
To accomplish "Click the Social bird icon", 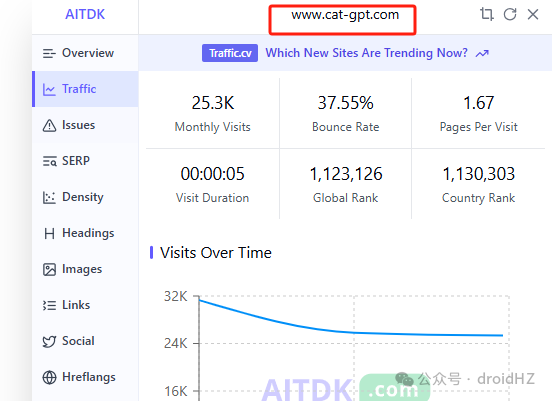I will click(x=49, y=341).
